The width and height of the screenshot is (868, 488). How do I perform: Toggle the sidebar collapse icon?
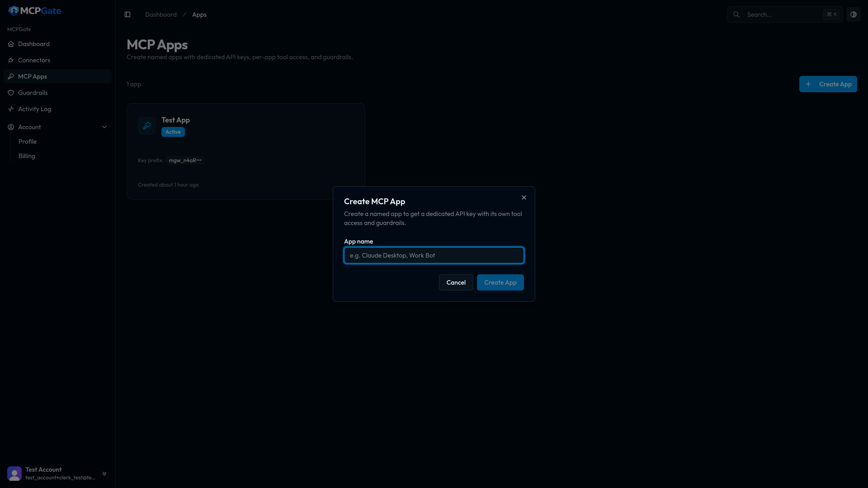pos(127,14)
